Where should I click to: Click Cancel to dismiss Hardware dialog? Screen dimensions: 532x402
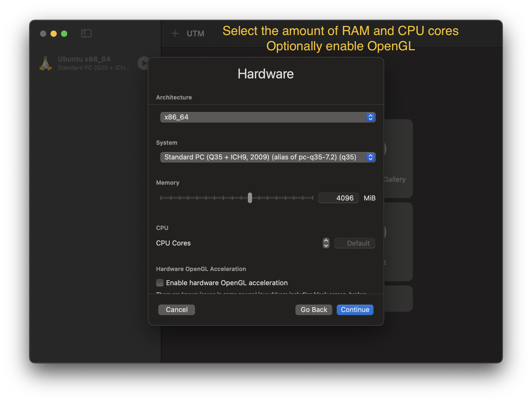pyautogui.click(x=177, y=310)
